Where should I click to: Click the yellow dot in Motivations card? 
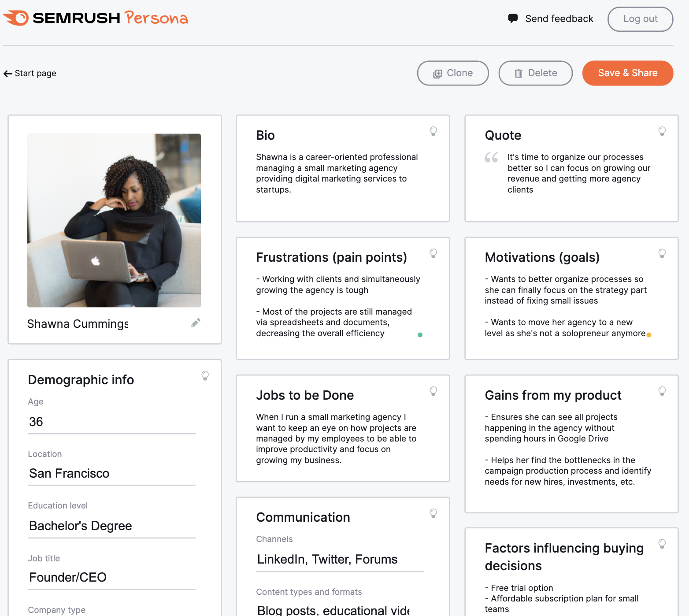click(x=649, y=335)
